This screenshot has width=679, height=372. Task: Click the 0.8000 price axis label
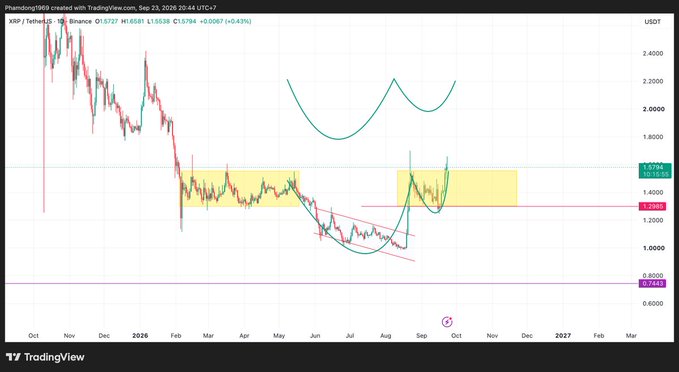(x=653, y=275)
